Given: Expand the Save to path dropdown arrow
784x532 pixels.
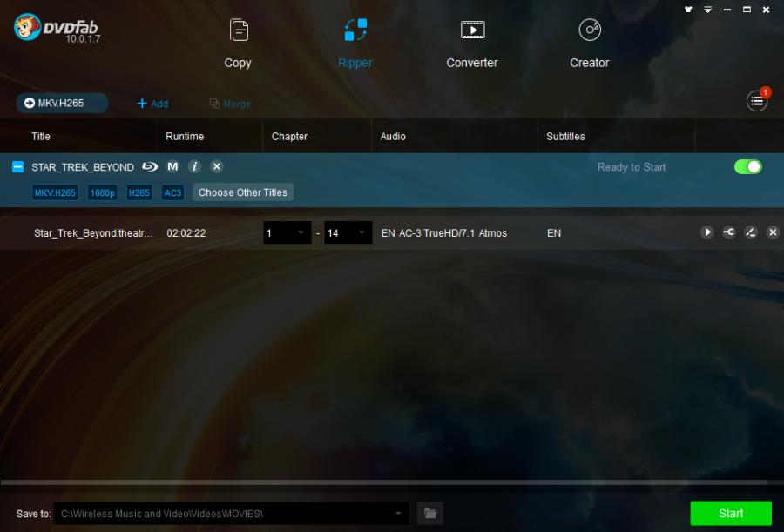Looking at the screenshot, I should [398, 514].
